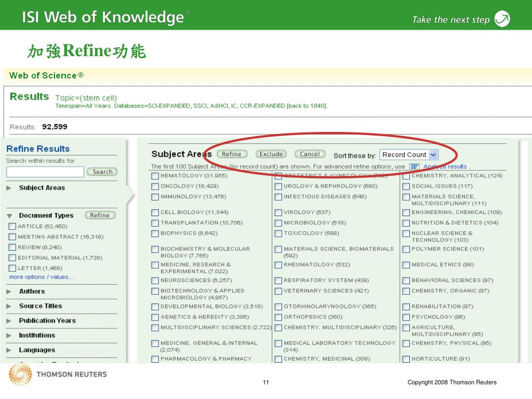Click the Web of Science heading
Viewport: 532px width, 399px height.
(x=46, y=75)
